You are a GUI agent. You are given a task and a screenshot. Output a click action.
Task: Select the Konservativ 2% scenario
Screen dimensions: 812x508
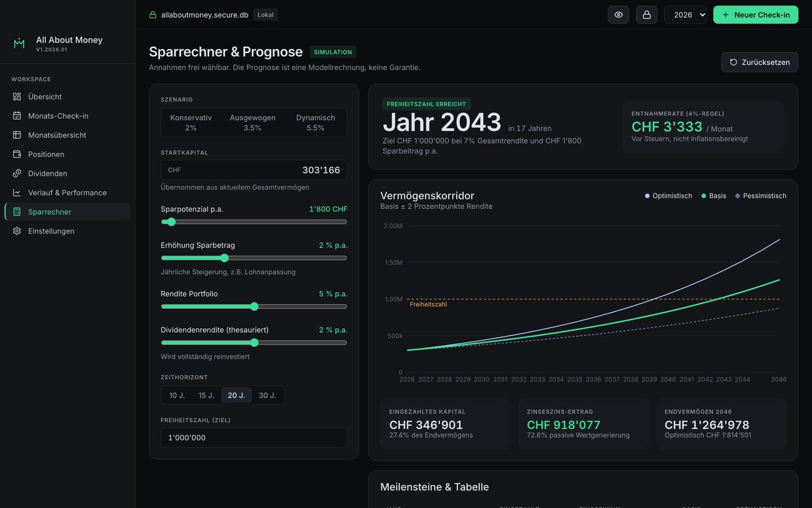pyautogui.click(x=191, y=122)
